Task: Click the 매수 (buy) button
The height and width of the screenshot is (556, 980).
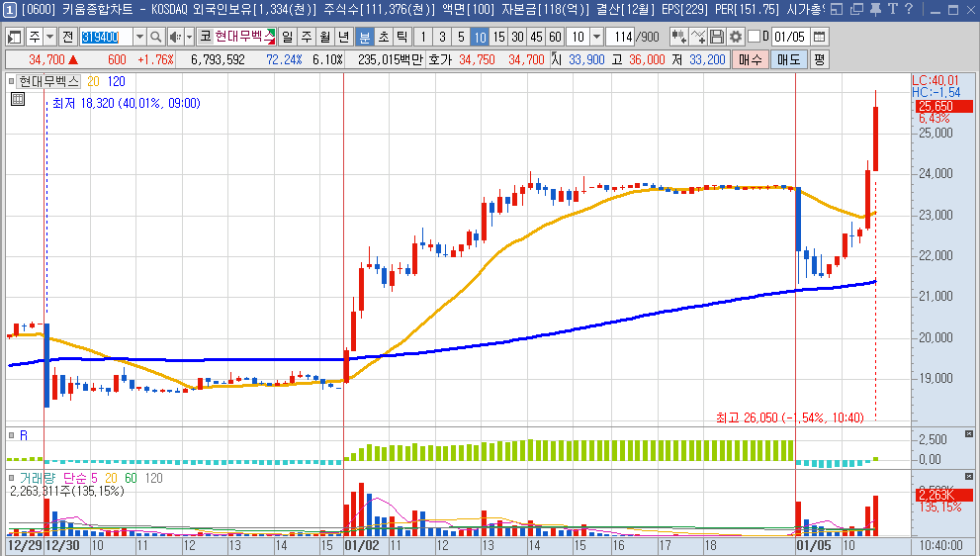Action: coord(752,59)
